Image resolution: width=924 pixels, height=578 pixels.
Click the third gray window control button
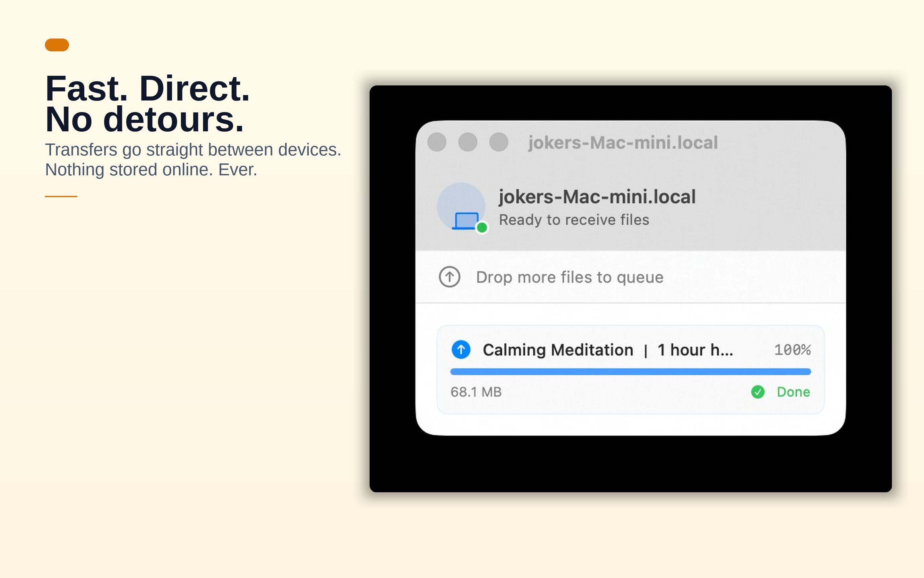pyautogui.click(x=499, y=142)
